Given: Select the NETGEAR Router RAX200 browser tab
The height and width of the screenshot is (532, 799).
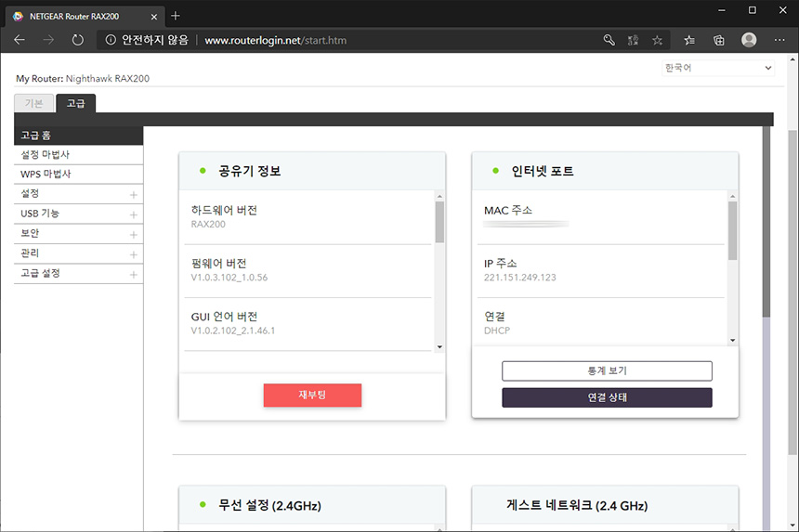Looking at the screenshot, I should click(85, 17).
